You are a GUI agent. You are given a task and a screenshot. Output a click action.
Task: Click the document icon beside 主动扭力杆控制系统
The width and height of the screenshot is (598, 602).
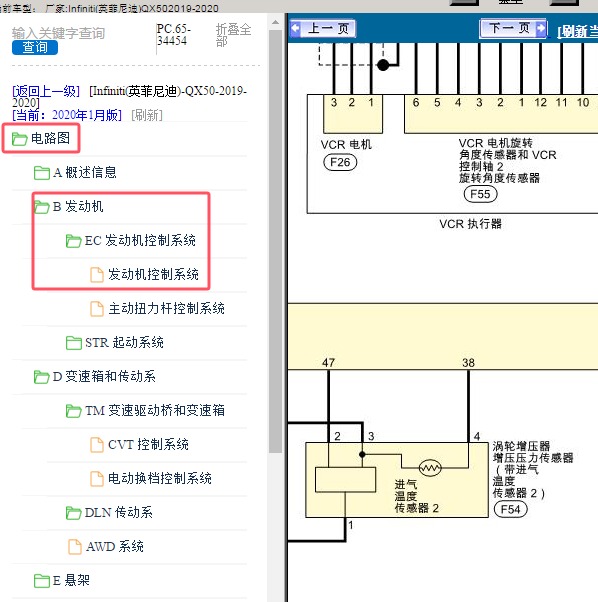[97, 309]
